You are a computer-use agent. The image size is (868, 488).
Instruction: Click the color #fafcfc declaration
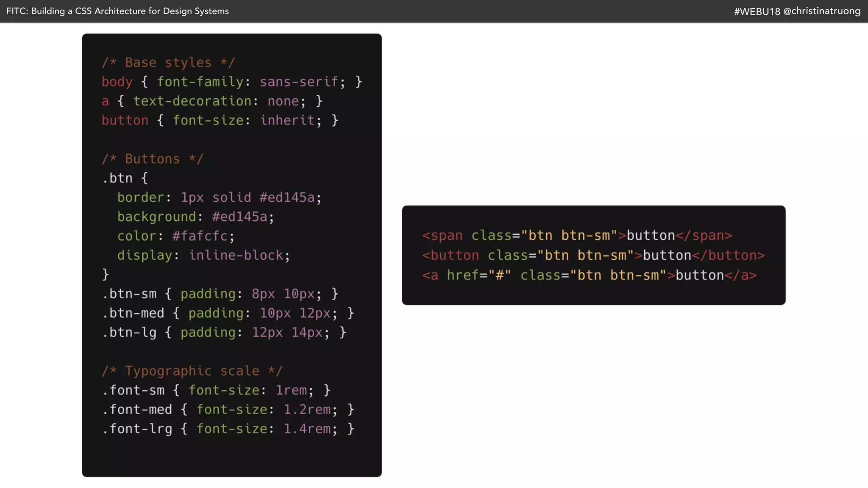[x=175, y=236]
